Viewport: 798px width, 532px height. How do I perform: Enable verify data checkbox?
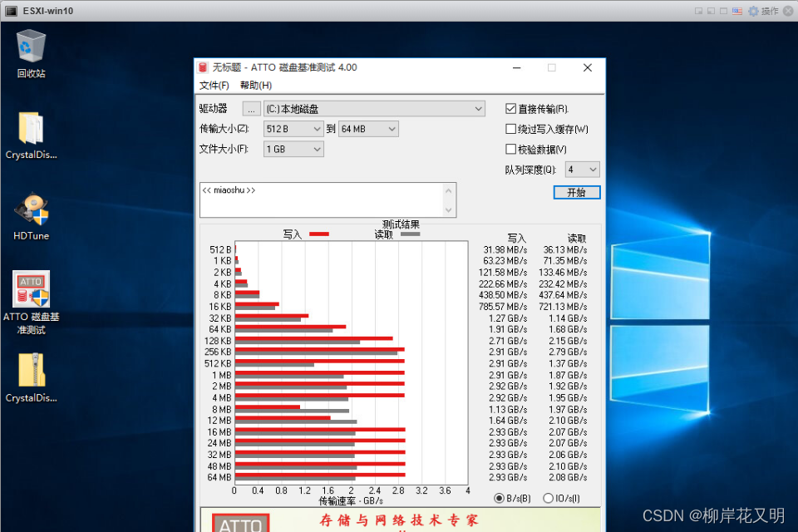click(x=511, y=149)
